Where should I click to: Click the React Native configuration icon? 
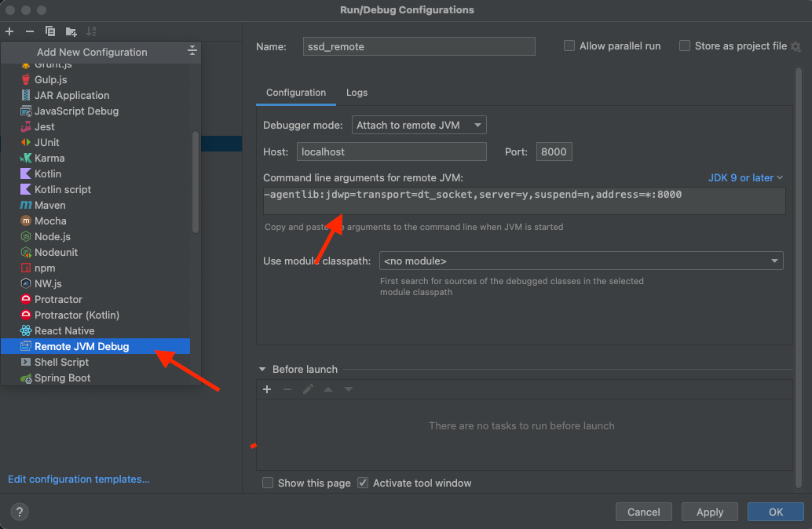click(x=26, y=330)
